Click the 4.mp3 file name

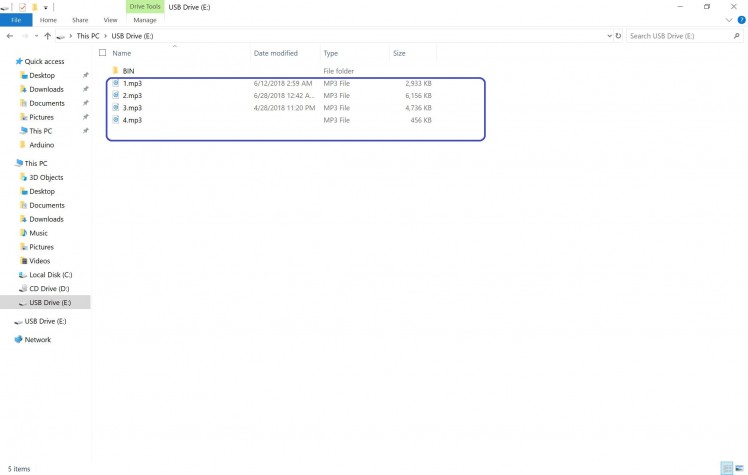[x=132, y=120]
